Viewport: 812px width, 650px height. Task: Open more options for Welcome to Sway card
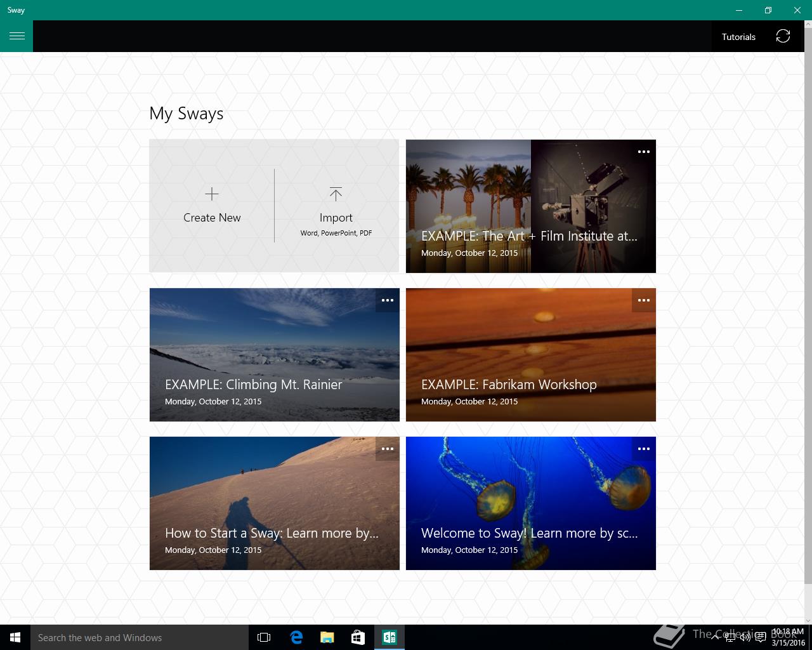[x=644, y=449]
